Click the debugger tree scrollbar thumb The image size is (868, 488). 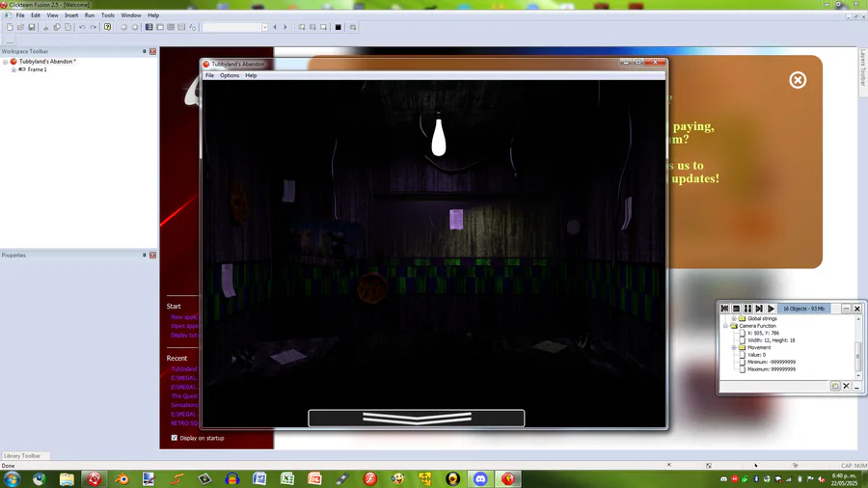tap(858, 356)
